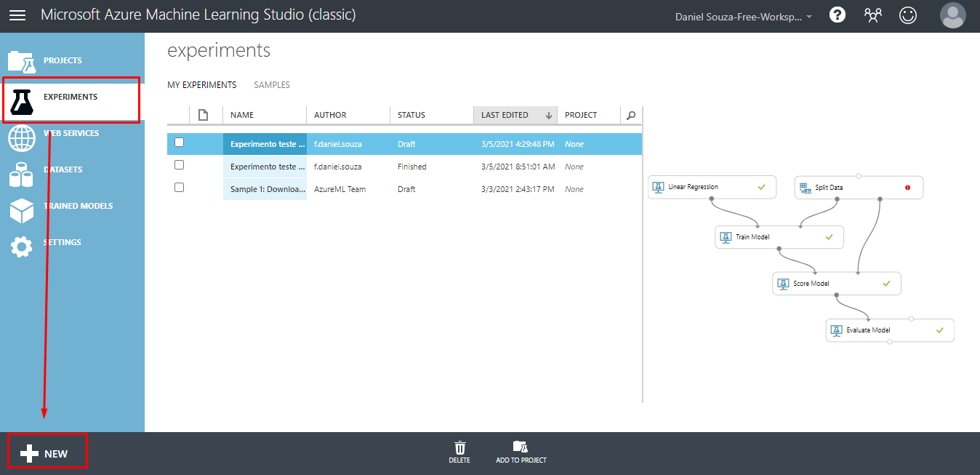Click the 3/3/2021 2:43:17 PM date cell
Screen dimensions: 980x475
tap(518, 189)
